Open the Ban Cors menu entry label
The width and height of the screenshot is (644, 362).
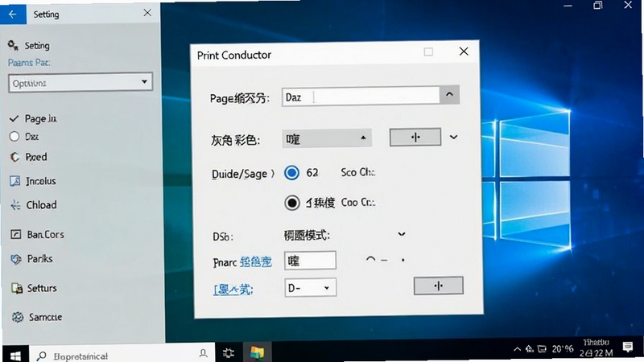point(46,234)
